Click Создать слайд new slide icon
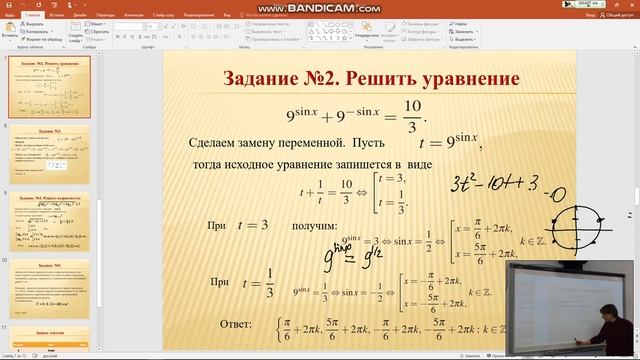 (x=76, y=28)
